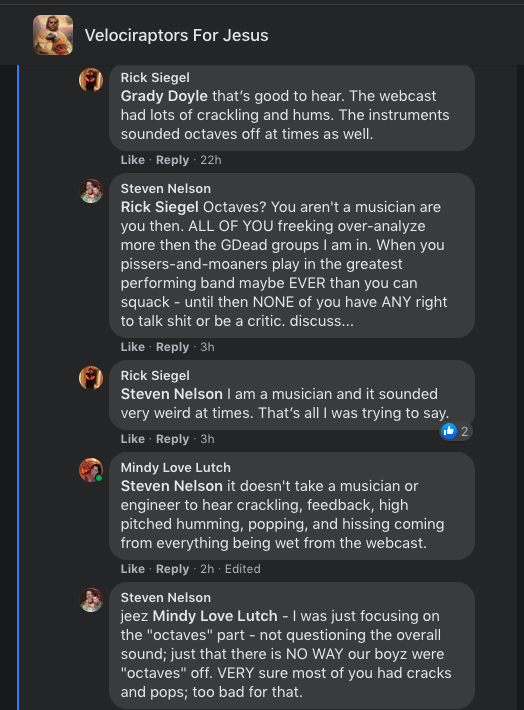Like Rick Siegel's webcast crackling comment

(x=133, y=160)
